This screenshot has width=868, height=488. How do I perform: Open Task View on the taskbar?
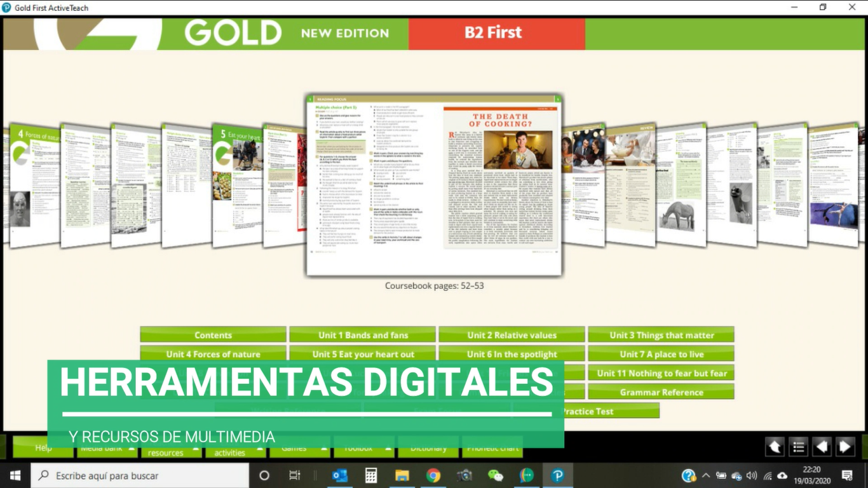[294, 475]
